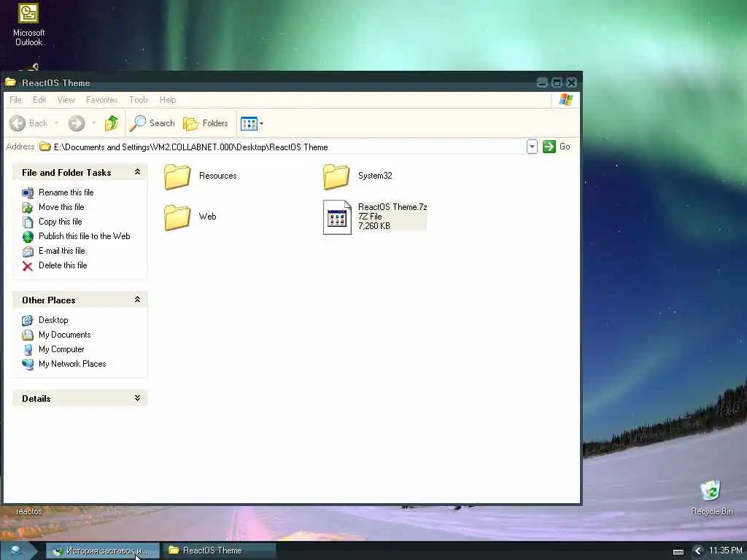The height and width of the screenshot is (560, 747).
Task: Open Search with the magnifier icon
Action: (x=138, y=123)
